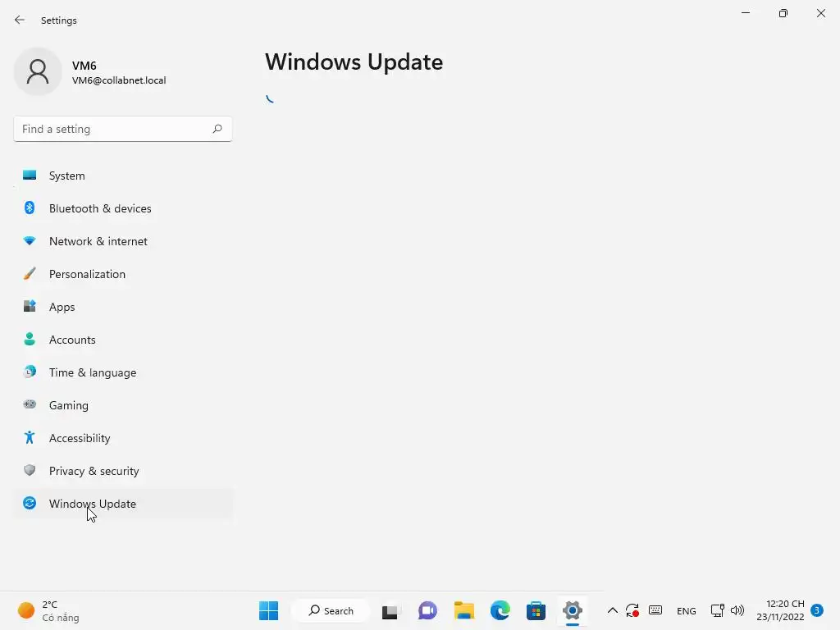The width and height of the screenshot is (840, 630).
Task: Go back with the Settings back arrow
Action: point(20,21)
